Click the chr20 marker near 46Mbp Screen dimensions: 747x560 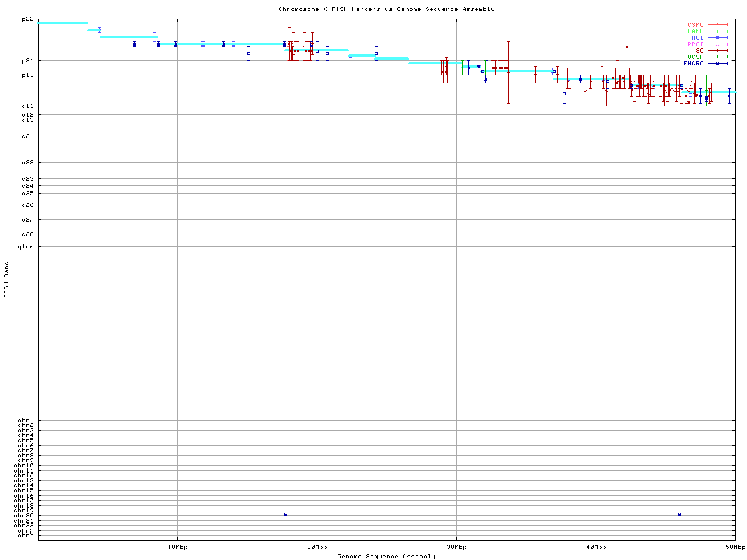click(679, 514)
